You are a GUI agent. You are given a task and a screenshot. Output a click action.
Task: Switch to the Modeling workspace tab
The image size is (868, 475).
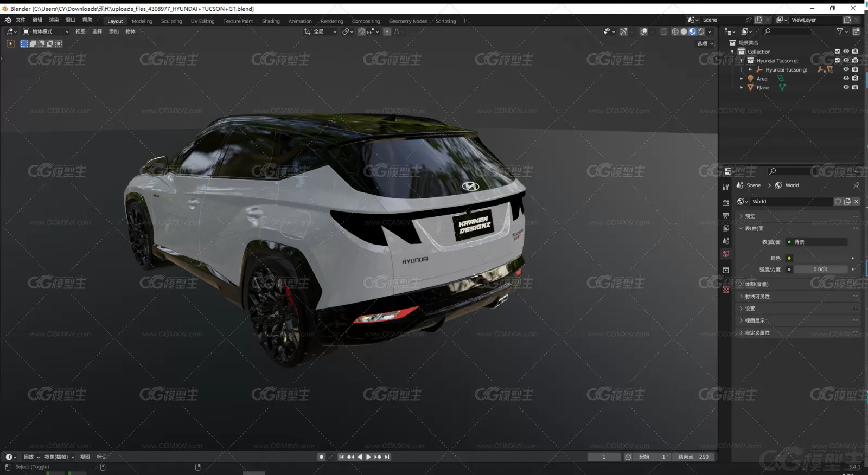142,21
